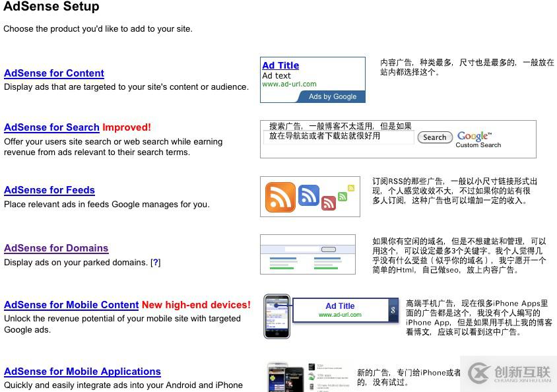557x392 pixels.
Task: Click the www.ad-url.com link in the mobile ad
Action: coord(339,315)
